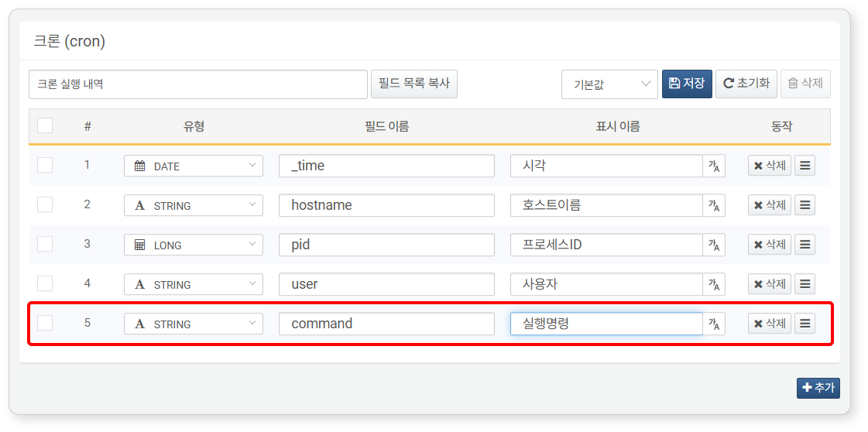The width and height of the screenshot is (868, 432).
Task: Check the box for row 1 _time
Action: tap(45, 165)
